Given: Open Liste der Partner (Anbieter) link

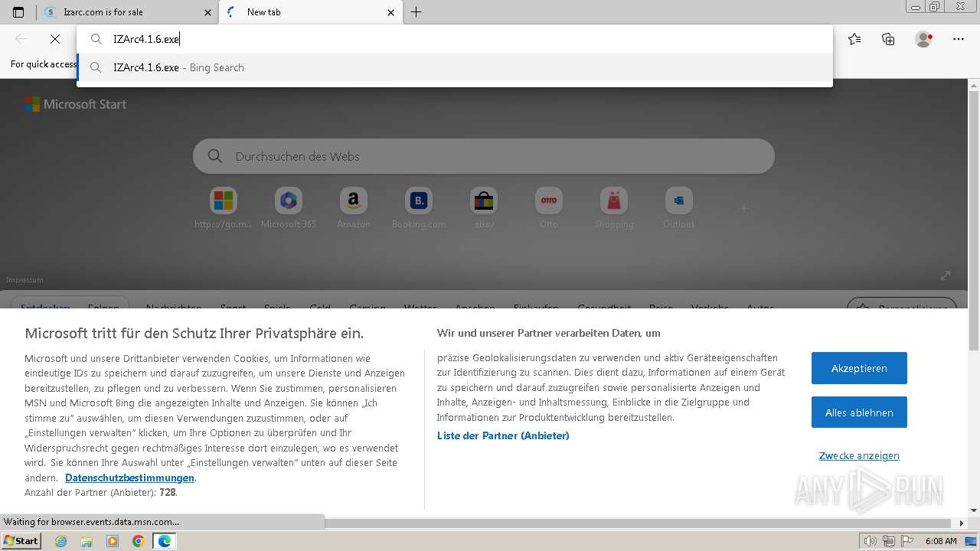Looking at the screenshot, I should 503,435.
